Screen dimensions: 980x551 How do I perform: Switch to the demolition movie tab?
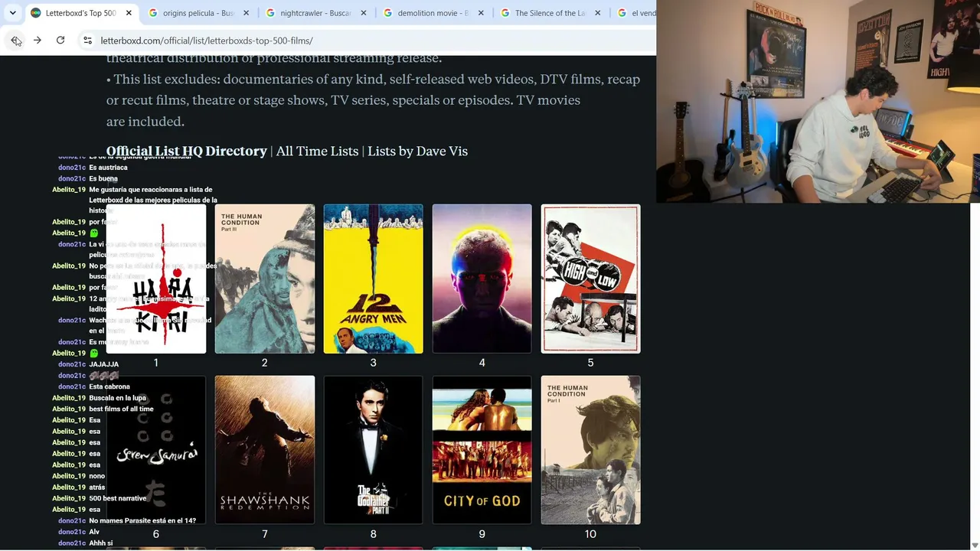click(x=433, y=13)
